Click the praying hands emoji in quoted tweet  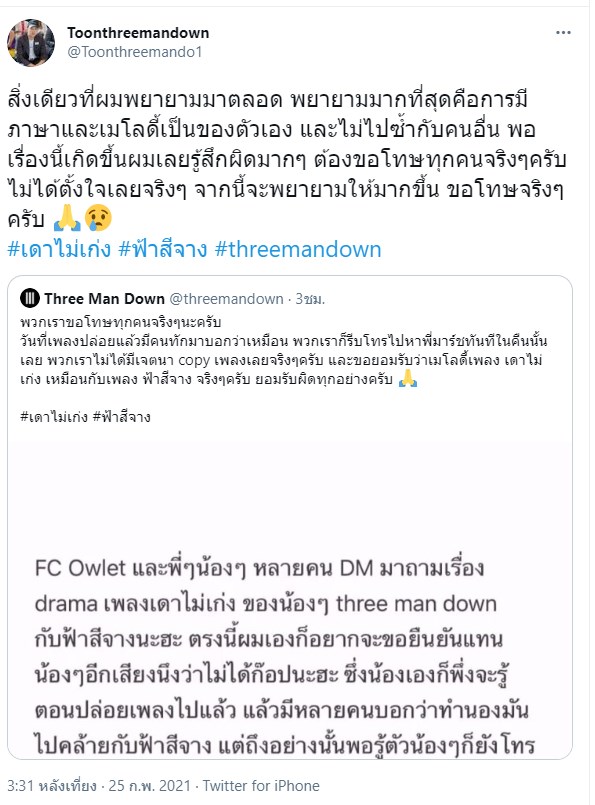tap(408, 379)
